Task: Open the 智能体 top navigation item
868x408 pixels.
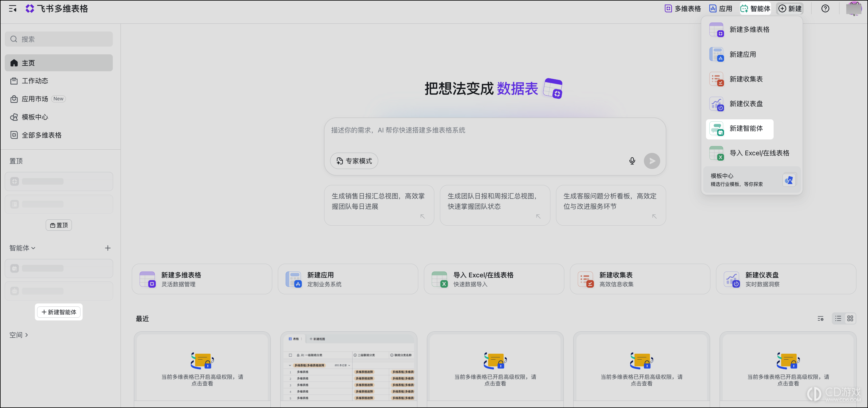Action: tap(755, 9)
